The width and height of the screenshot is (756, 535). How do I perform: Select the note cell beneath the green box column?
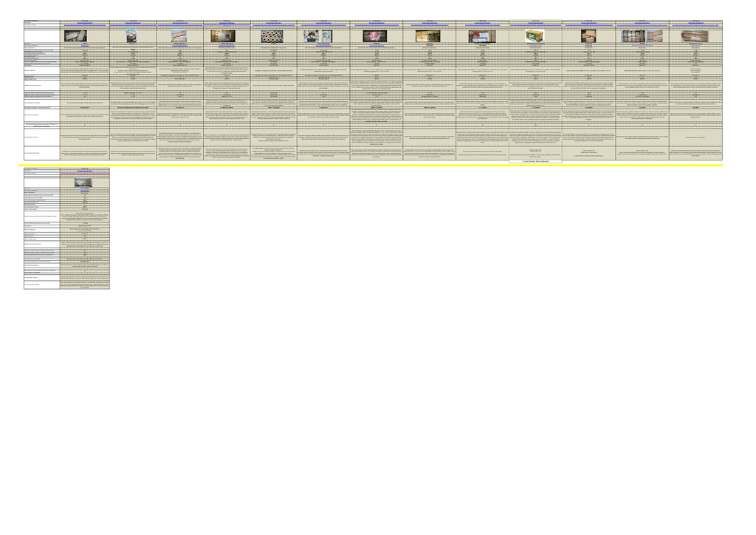(536, 160)
